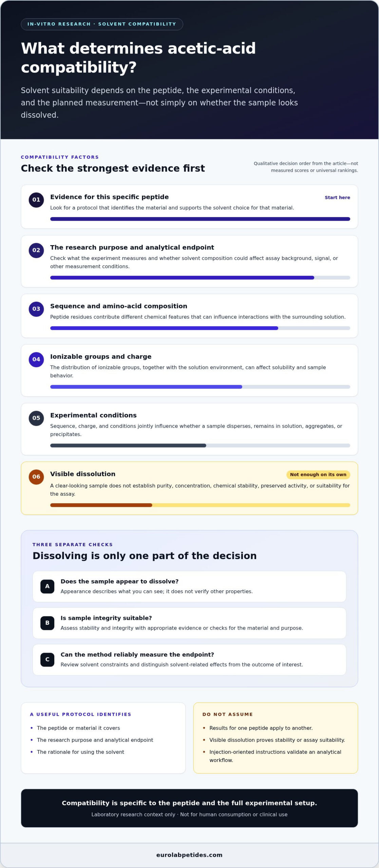Click the 02 number badge
The image size is (379, 868).
(x=36, y=250)
